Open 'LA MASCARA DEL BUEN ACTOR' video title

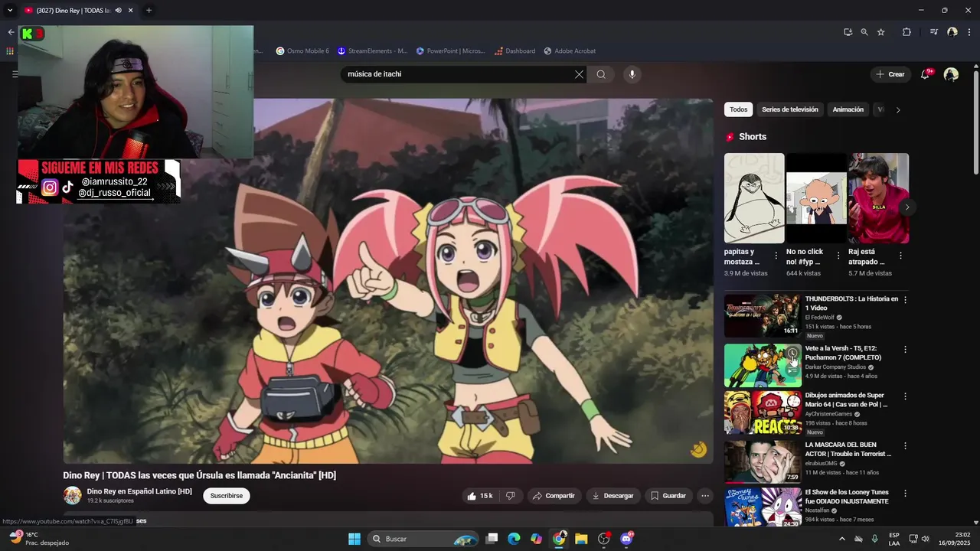[x=848, y=449]
